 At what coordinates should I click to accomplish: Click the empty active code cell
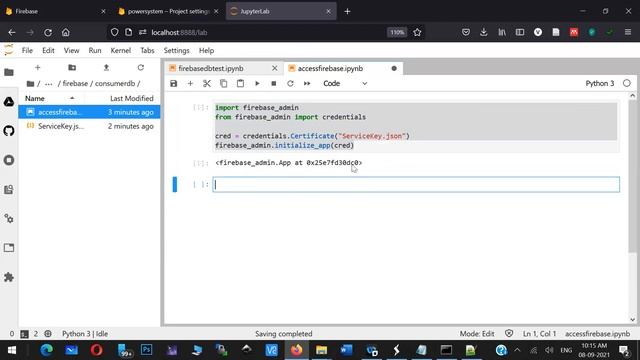(x=416, y=184)
